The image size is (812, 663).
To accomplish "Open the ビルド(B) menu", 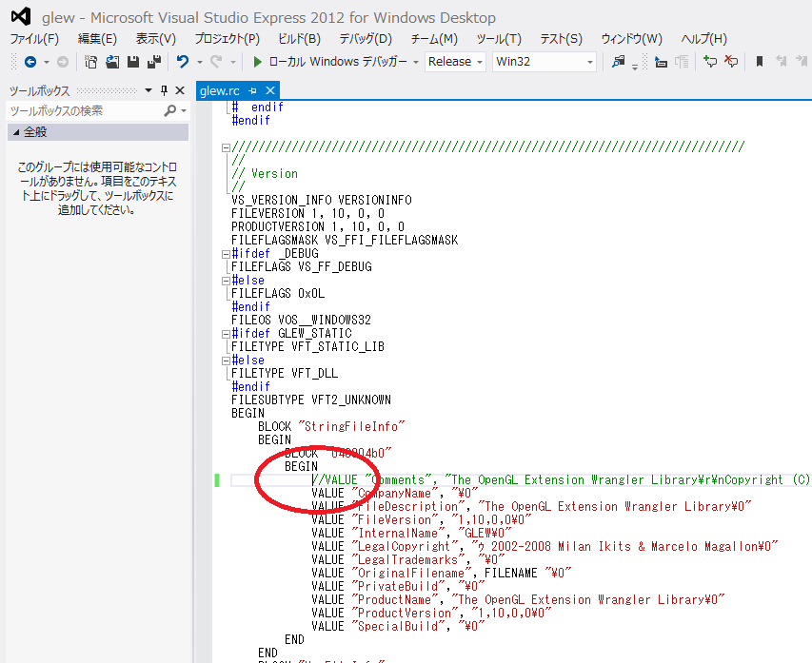I will pos(299,39).
